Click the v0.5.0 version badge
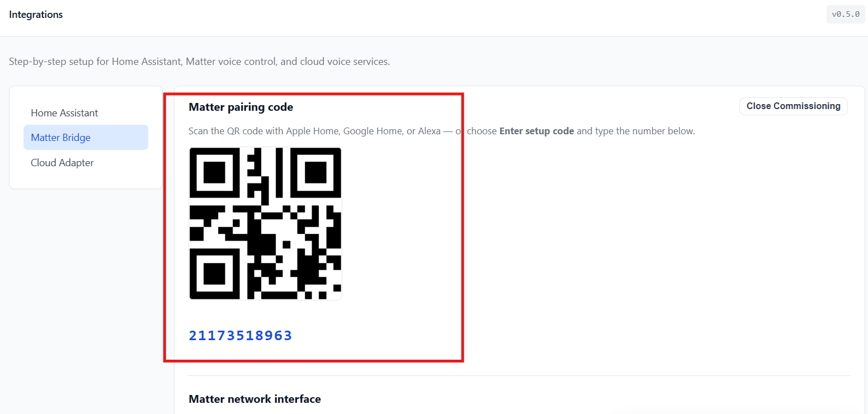 click(846, 15)
